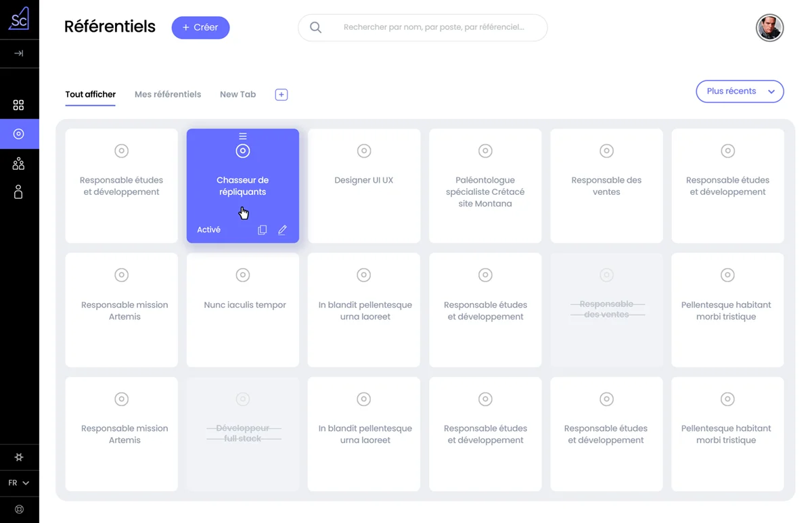Click the faded icon on Développeur full stack card
The height and width of the screenshot is (523, 812).
(243, 399)
